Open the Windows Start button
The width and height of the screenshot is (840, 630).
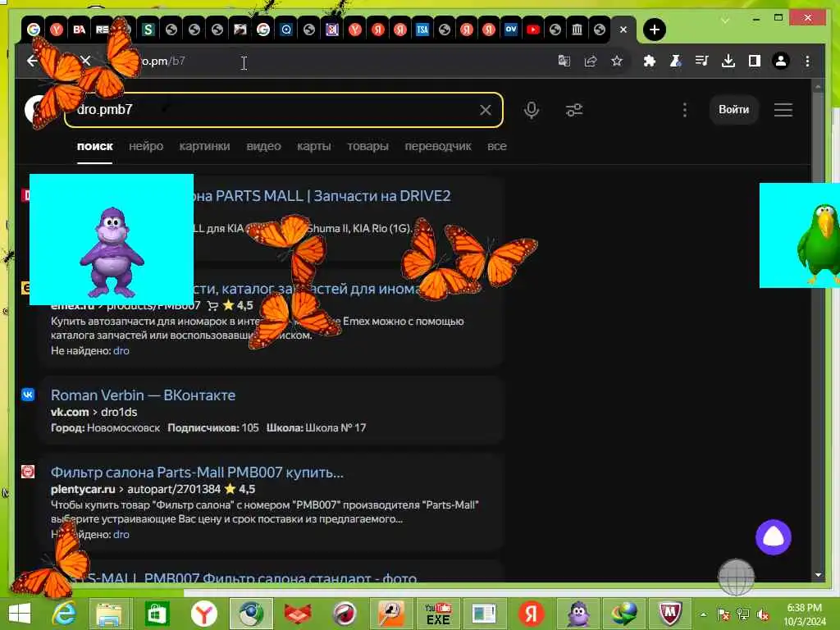[20, 614]
